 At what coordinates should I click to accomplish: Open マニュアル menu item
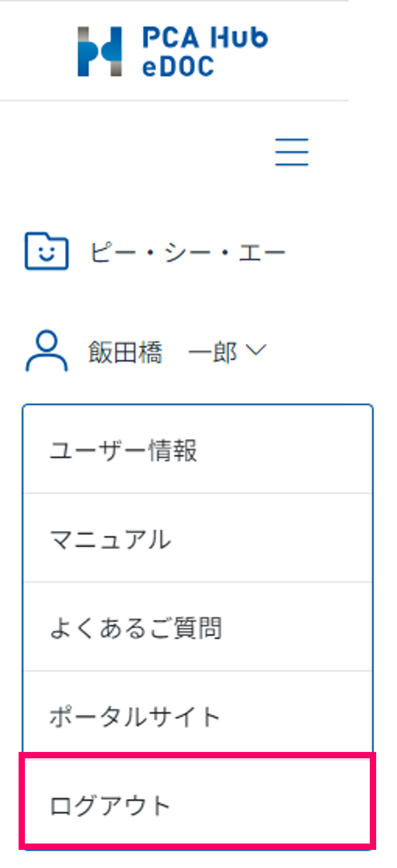click(x=111, y=539)
